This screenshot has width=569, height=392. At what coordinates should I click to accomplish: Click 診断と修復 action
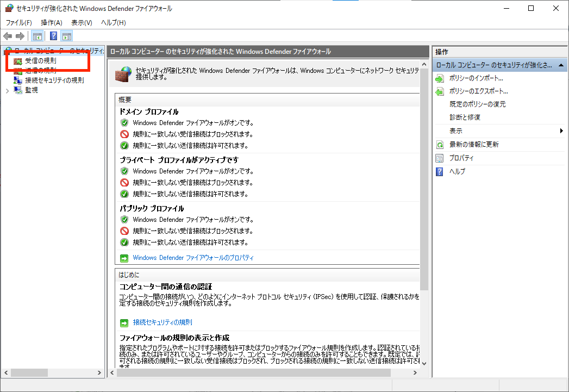pyautogui.click(x=465, y=117)
